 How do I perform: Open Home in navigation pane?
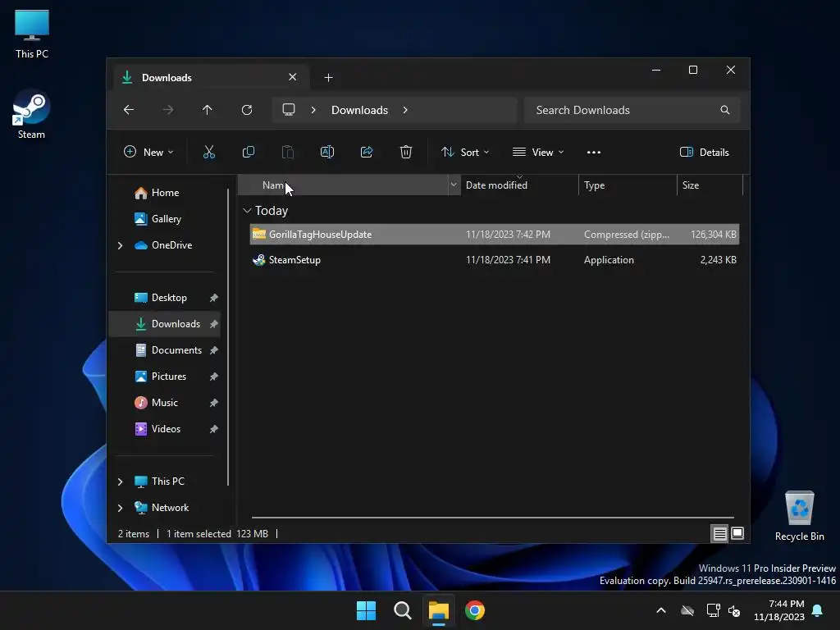[x=165, y=193]
